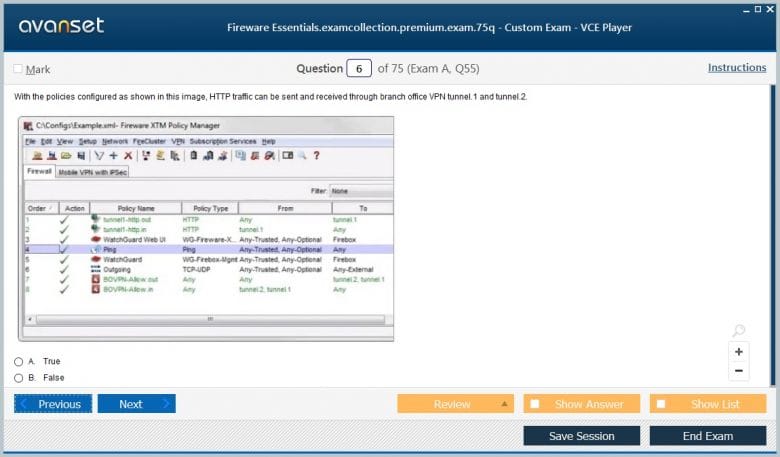Viewport: 780px width, 457px height.
Task: Click the open folder toolbar icon in Policy Manager
Action: (66, 156)
